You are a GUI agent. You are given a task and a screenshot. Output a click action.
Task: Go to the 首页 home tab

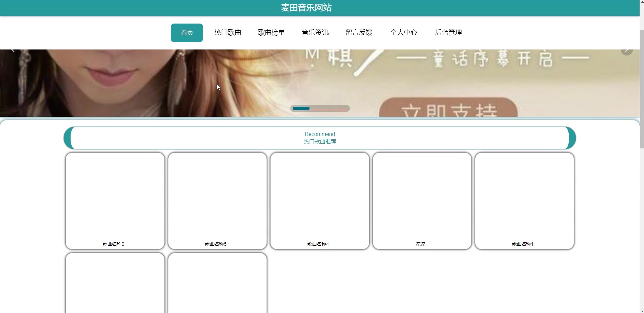tap(187, 33)
